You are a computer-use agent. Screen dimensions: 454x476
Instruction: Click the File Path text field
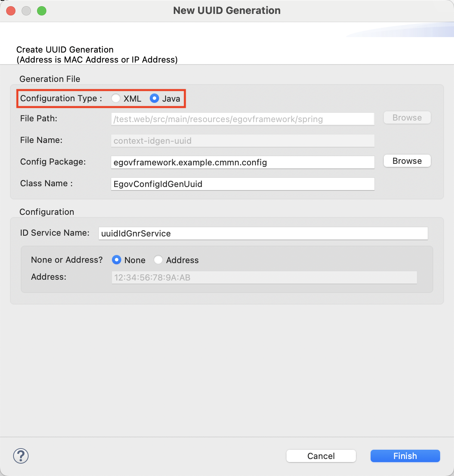coord(242,119)
